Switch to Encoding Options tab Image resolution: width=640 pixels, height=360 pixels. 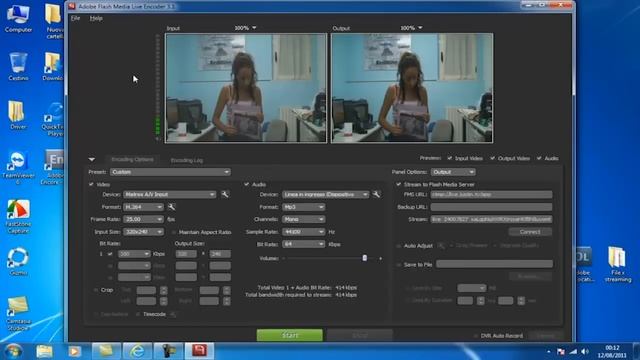[132, 160]
